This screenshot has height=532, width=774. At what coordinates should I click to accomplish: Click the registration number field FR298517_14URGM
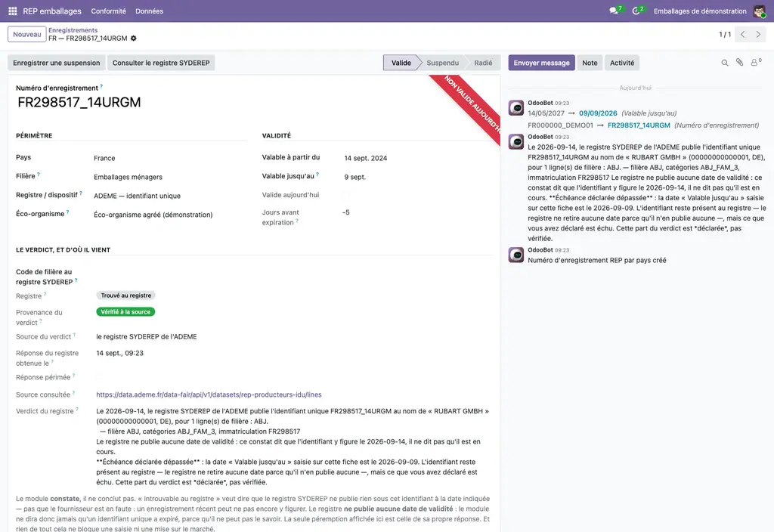point(79,102)
